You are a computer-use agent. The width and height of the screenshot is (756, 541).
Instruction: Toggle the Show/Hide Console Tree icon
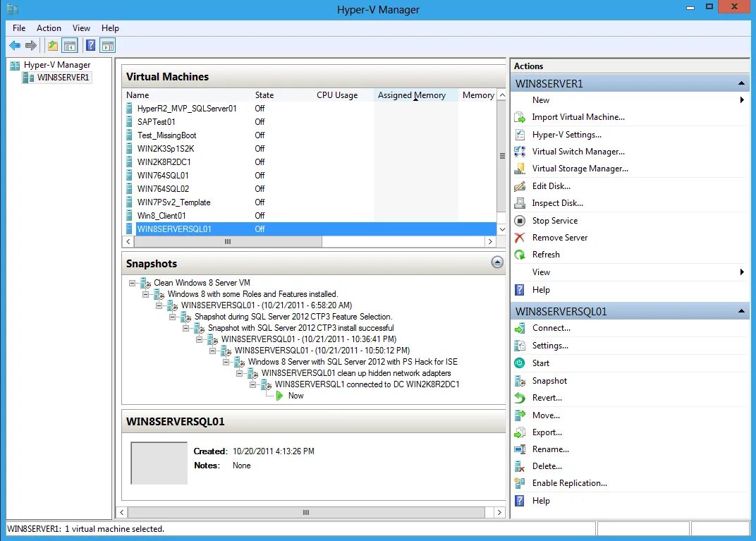70,46
